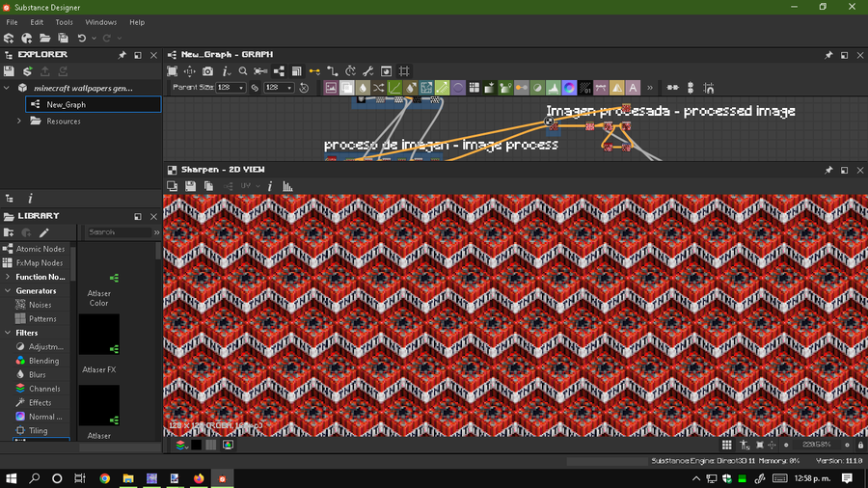Viewport: 868px width, 488px height.
Task: Toggle the 2D view checker background
Action: [x=211, y=445]
